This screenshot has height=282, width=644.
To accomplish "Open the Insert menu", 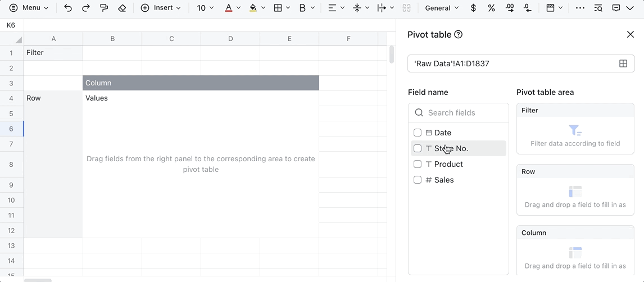I will coord(161,8).
